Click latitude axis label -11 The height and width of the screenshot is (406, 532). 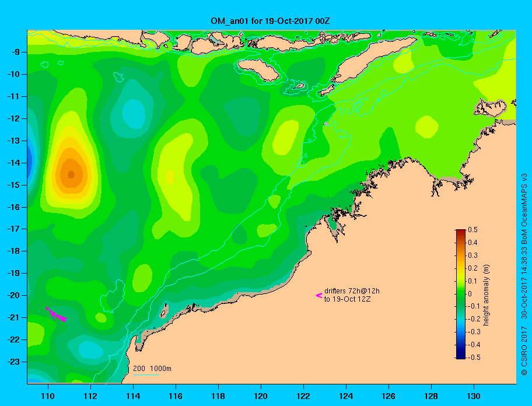tap(13, 96)
